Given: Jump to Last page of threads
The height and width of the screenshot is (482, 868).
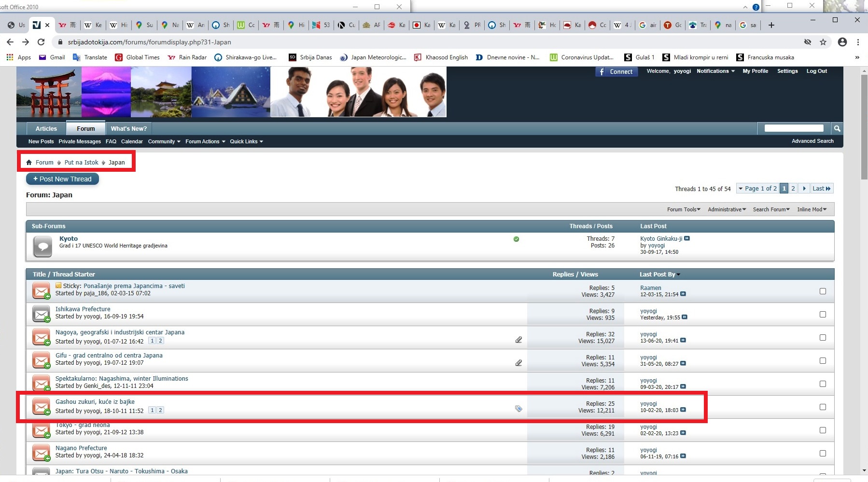Looking at the screenshot, I should [822, 189].
